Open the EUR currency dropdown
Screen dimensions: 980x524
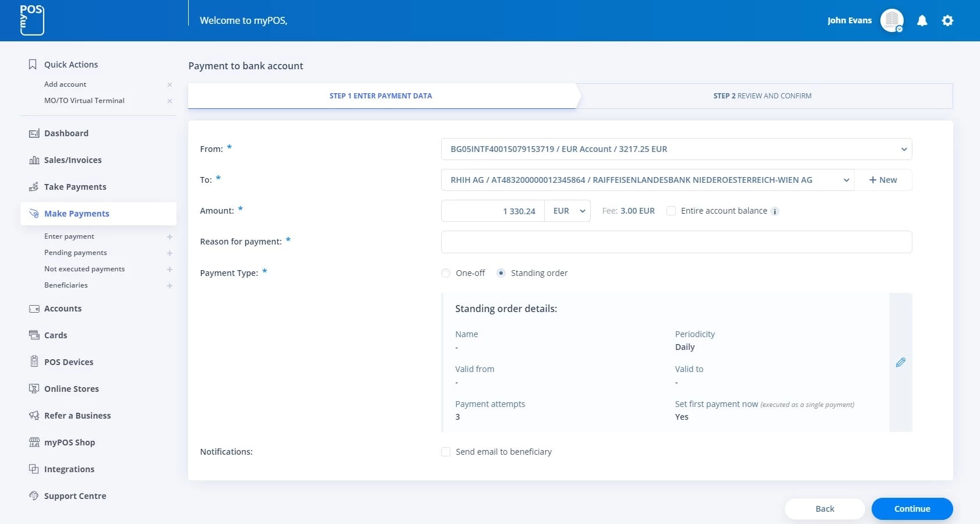(x=568, y=211)
